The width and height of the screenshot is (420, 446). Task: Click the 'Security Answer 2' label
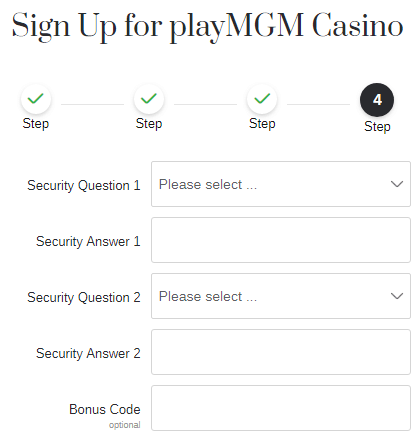point(88,354)
